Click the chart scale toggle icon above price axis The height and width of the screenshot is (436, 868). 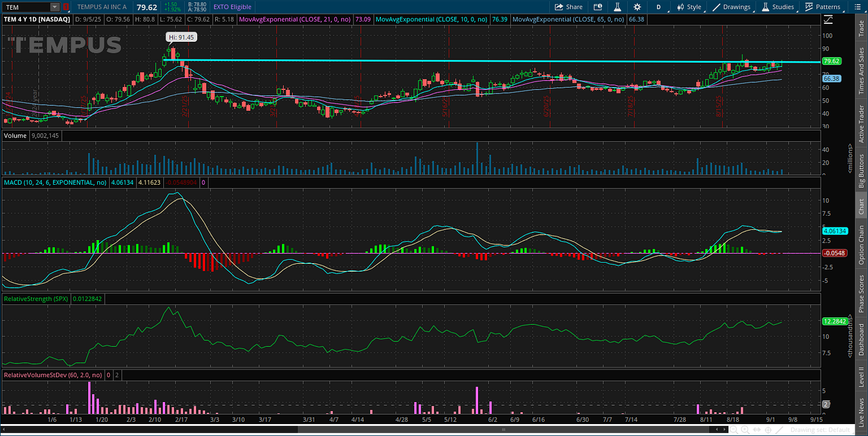point(829,19)
